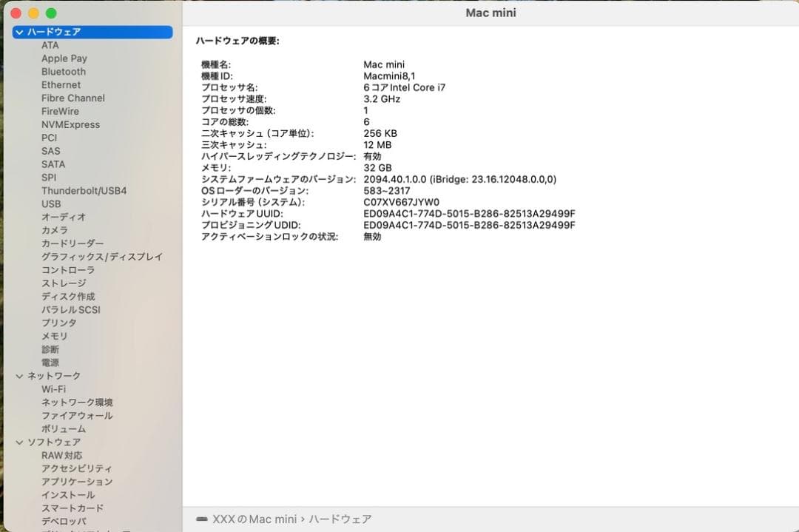Image resolution: width=799 pixels, height=532 pixels.
Task: Click the プロビジョニングUDID value
Action: [x=469, y=225]
